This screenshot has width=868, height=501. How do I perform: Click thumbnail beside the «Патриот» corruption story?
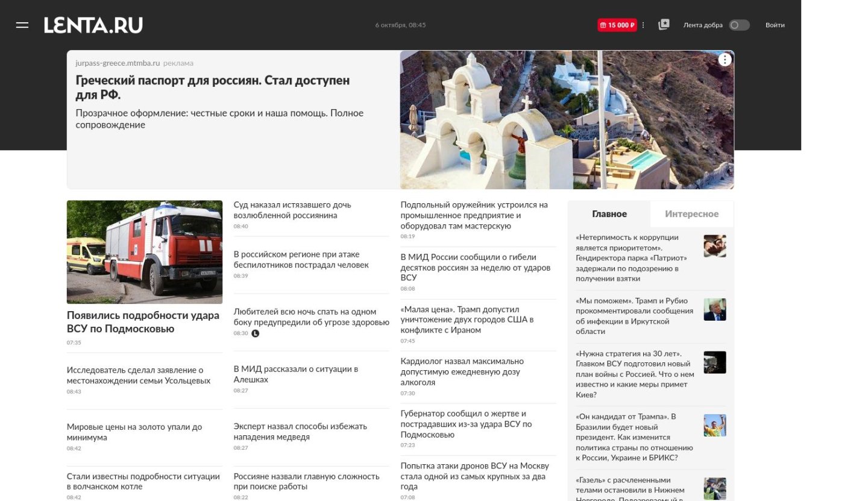pyautogui.click(x=715, y=246)
